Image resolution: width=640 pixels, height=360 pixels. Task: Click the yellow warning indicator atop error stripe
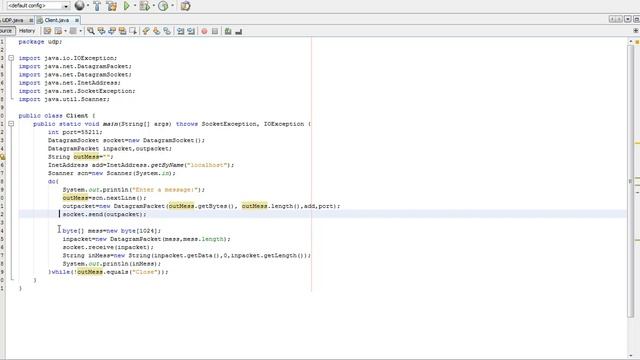pos(637,42)
